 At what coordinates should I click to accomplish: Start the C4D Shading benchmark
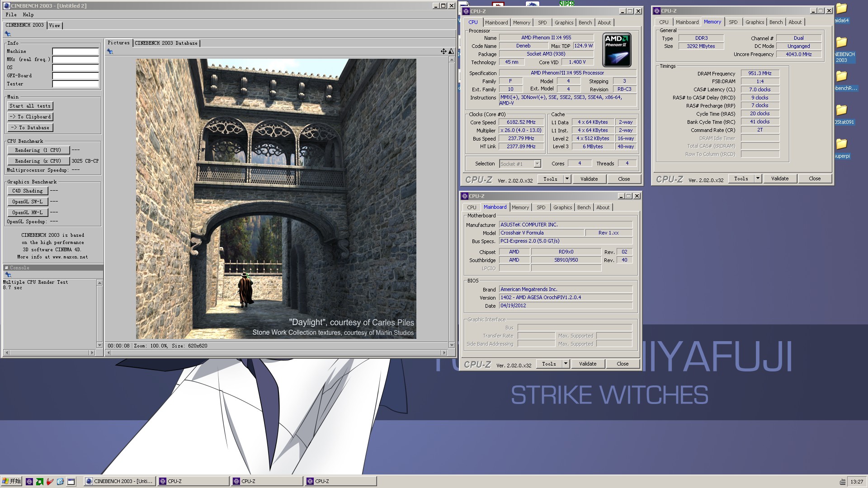pyautogui.click(x=28, y=191)
